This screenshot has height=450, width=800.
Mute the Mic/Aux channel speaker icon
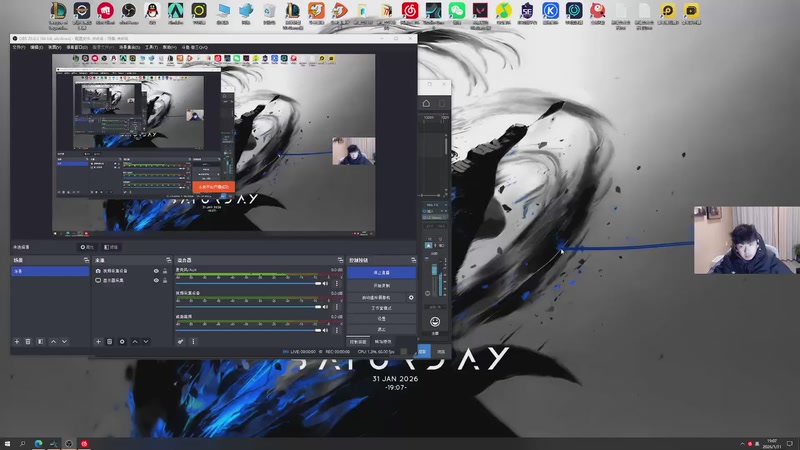(325, 283)
